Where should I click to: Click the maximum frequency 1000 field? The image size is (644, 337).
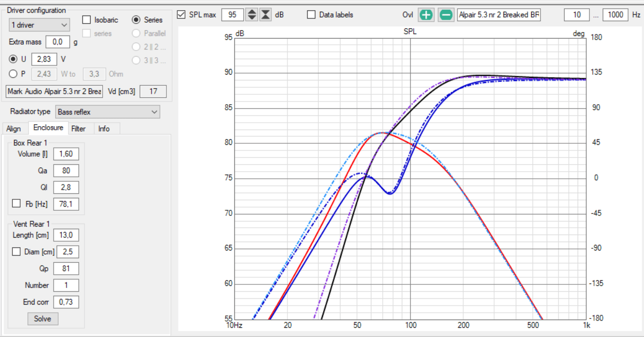(615, 15)
